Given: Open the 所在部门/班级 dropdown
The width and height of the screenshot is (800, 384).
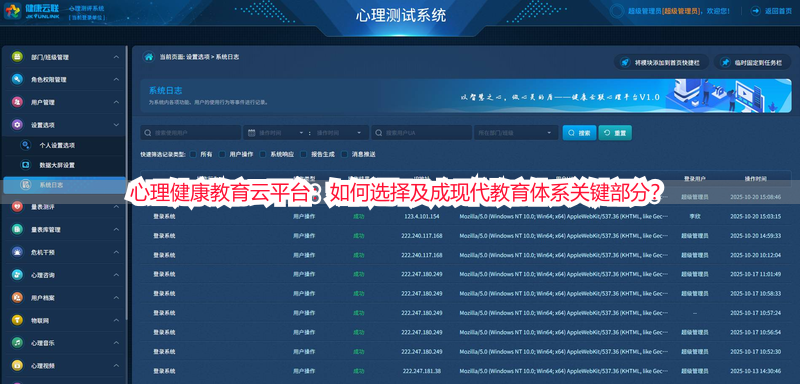Looking at the screenshot, I should click(516, 133).
